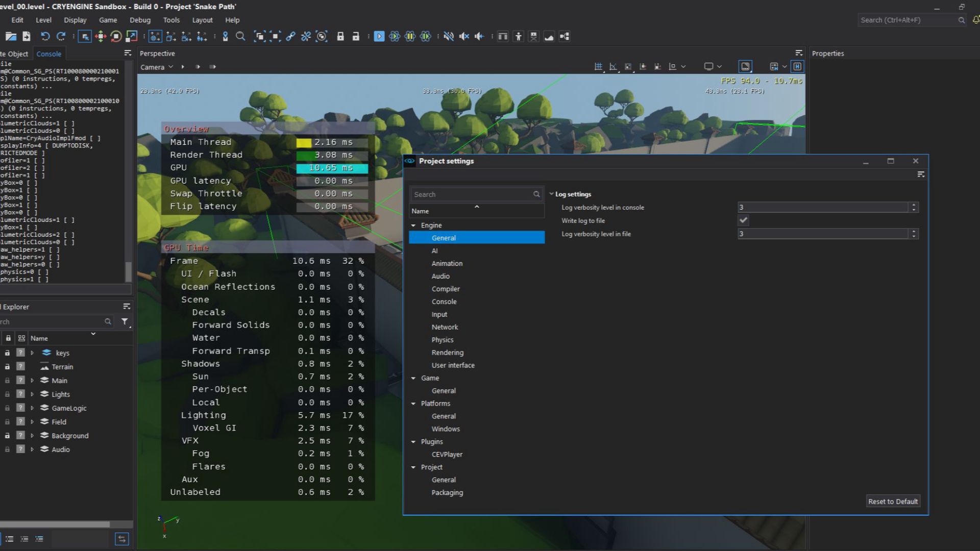Open the Project settings options menu icon
The image size is (980, 551).
coord(921,174)
